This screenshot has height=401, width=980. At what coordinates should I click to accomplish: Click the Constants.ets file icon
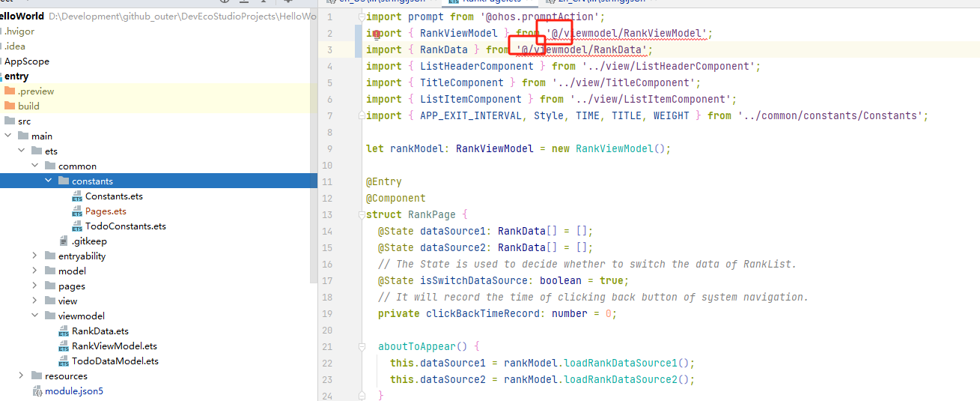tap(77, 196)
